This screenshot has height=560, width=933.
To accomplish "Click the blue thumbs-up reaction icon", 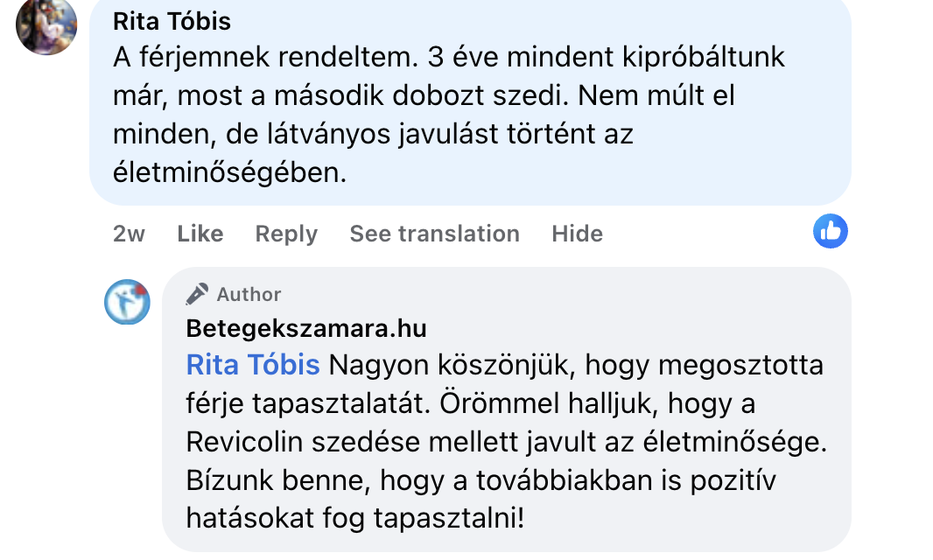I will tap(830, 231).
